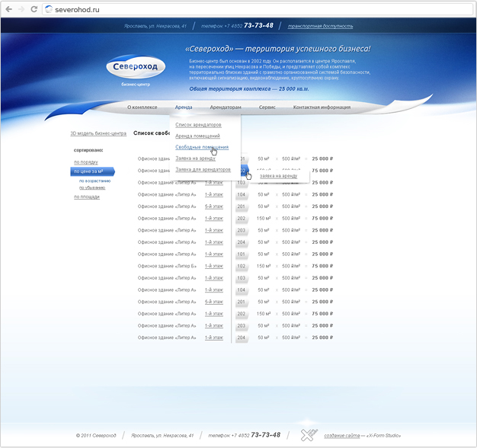Image resolution: width=477 pixels, height=448 pixels.
Task: Sort по возрастанию
Action: pyautogui.click(x=95, y=181)
